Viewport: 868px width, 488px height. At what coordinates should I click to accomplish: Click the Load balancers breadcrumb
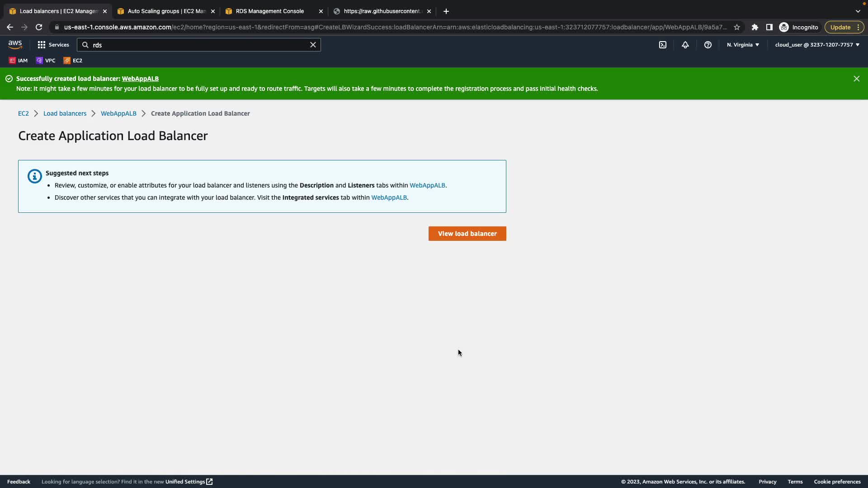[65, 113]
